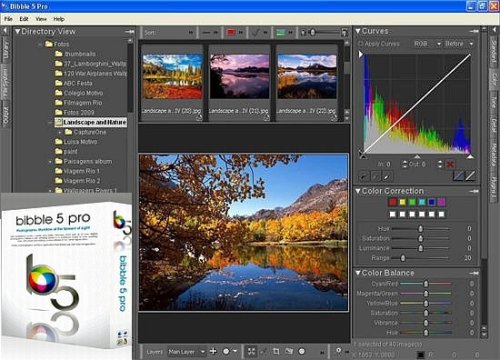Toggle the white checkbox under yellow swatch
Viewport: 500px width, 360px height.
[402, 214]
